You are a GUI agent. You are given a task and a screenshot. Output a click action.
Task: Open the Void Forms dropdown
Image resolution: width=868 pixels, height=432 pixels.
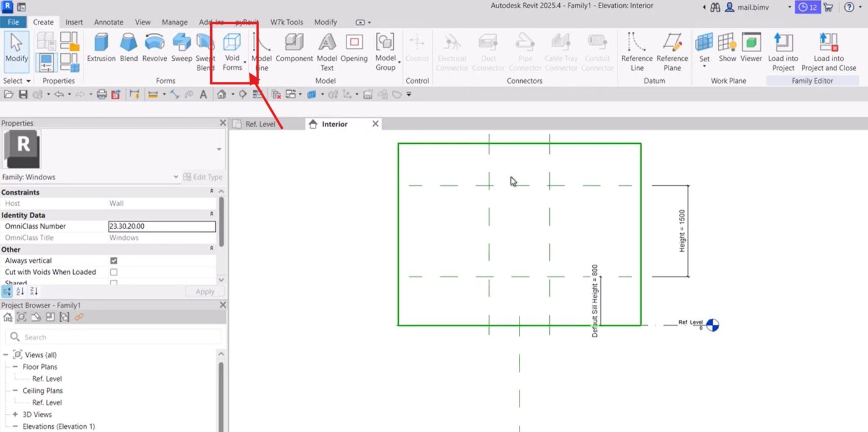pyautogui.click(x=232, y=53)
